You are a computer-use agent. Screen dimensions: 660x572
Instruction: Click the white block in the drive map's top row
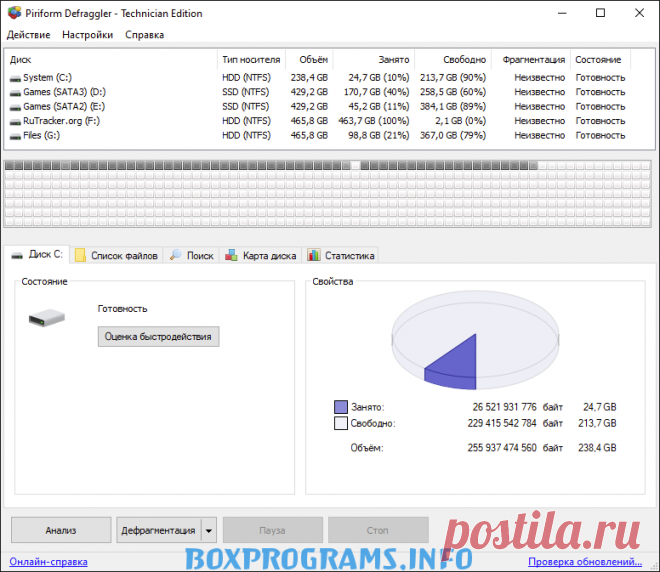[355, 165]
